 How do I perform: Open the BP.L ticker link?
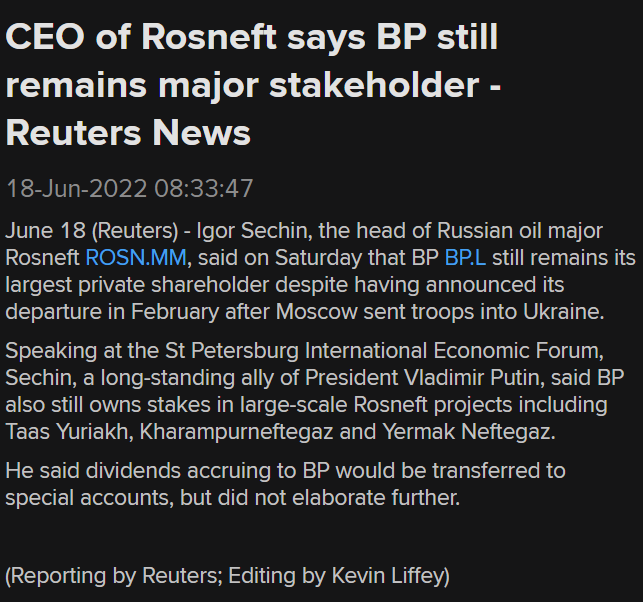[x=465, y=258]
